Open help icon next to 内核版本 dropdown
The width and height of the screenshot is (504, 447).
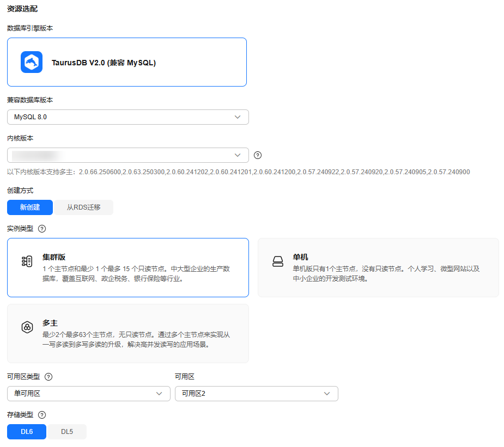(x=258, y=155)
